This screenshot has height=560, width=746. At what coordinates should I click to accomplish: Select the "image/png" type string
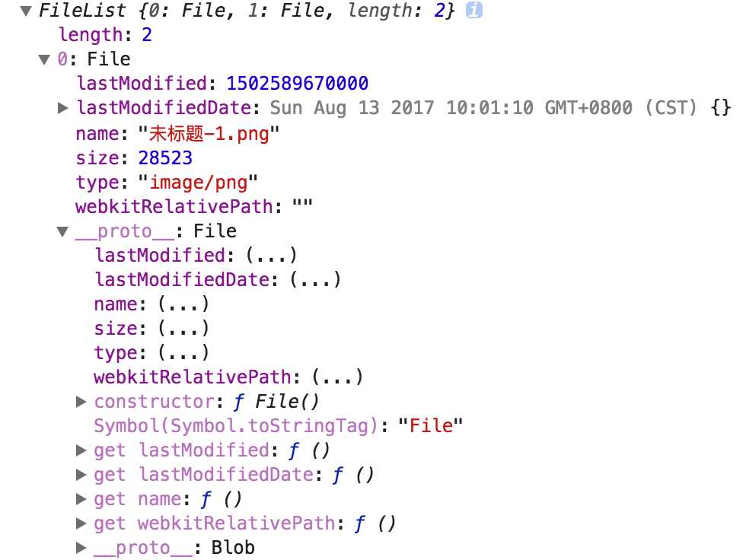pos(198,182)
